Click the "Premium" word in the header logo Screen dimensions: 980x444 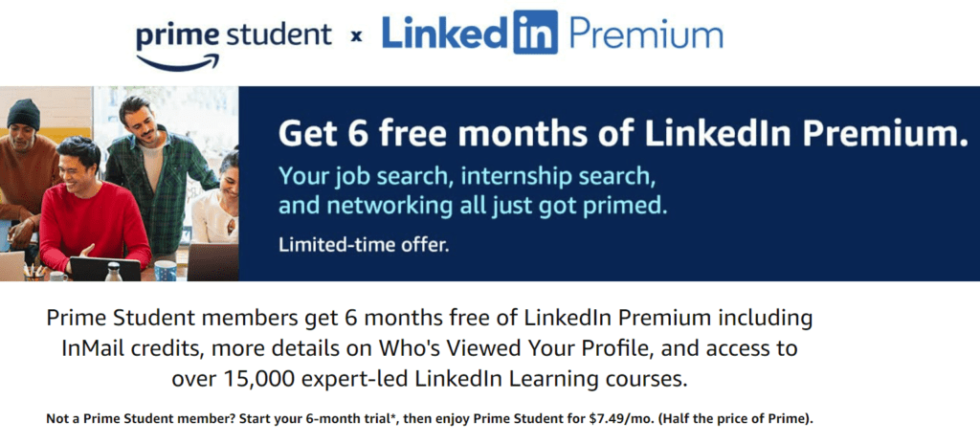(x=646, y=36)
